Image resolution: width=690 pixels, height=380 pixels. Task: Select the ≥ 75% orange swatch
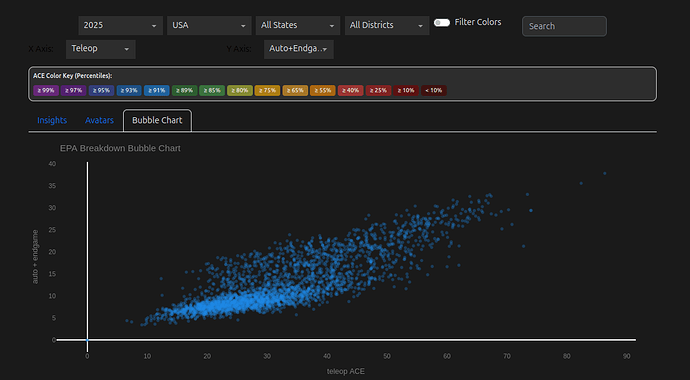click(267, 91)
